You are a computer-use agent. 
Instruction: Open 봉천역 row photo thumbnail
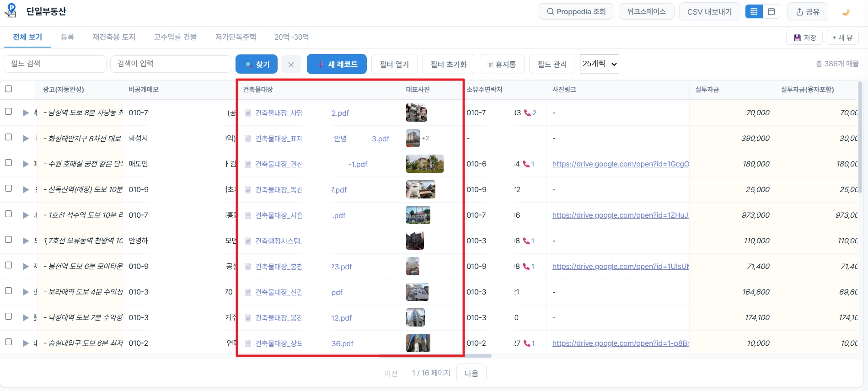coord(413,266)
